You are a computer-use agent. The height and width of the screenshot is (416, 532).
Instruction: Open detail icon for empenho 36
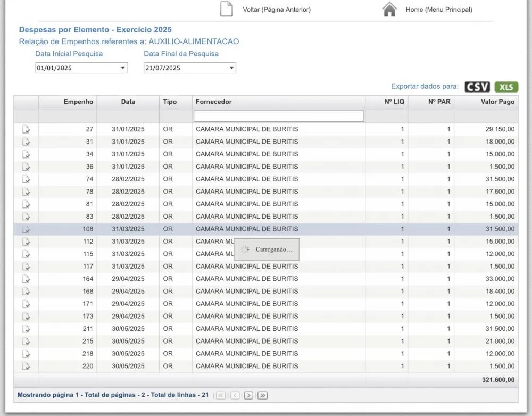click(26, 167)
